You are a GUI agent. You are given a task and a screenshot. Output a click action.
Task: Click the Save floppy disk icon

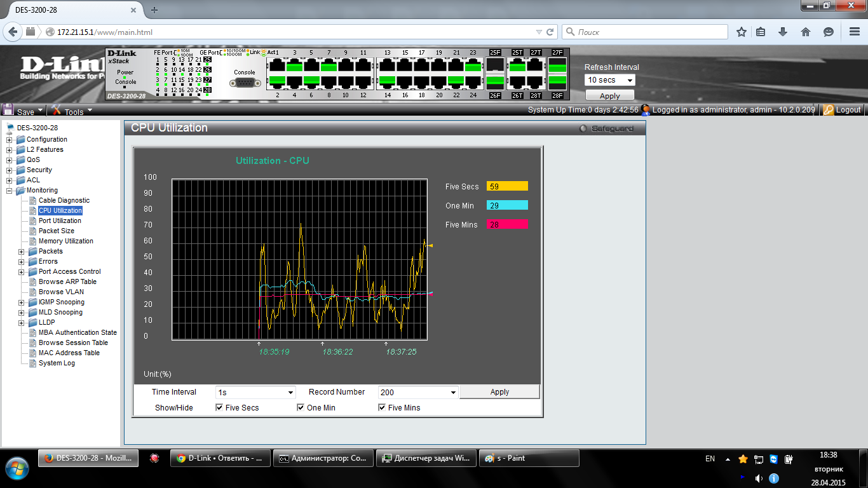pyautogui.click(x=8, y=110)
